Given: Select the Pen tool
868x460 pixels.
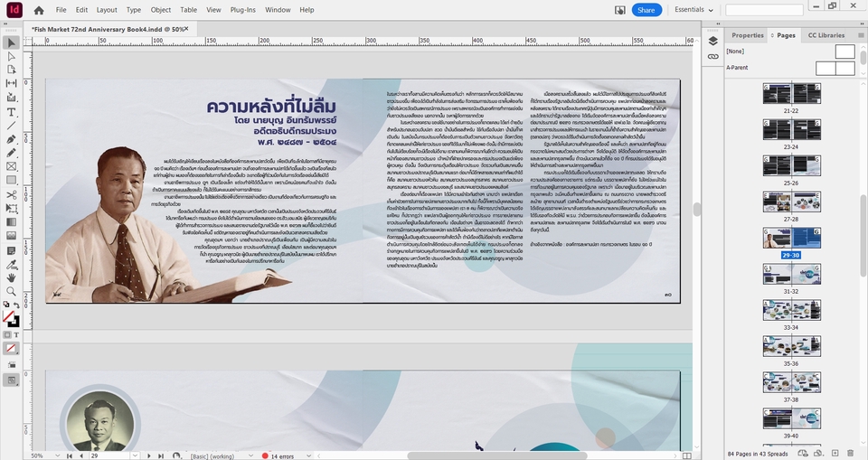Looking at the screenshot, I should (12, 139).
